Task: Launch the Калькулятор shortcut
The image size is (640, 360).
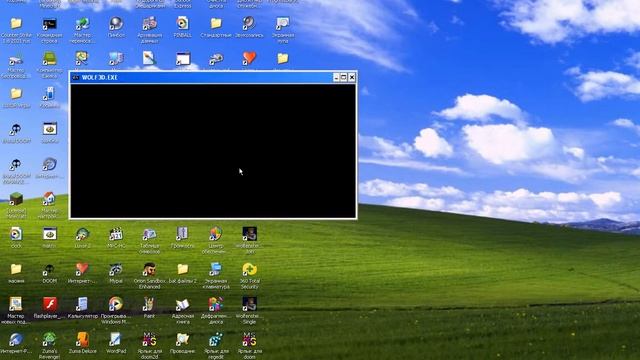Action: [82, 304]
